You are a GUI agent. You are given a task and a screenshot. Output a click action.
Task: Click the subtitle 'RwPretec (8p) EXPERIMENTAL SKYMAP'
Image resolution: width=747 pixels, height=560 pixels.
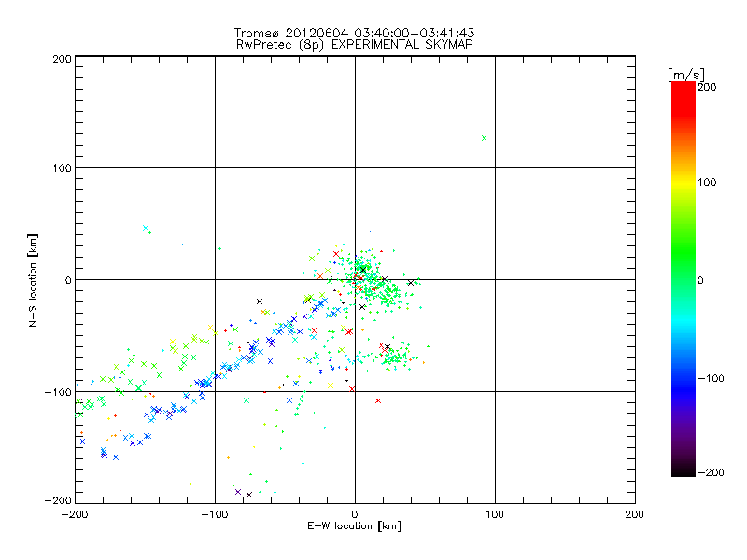[355, 45]
